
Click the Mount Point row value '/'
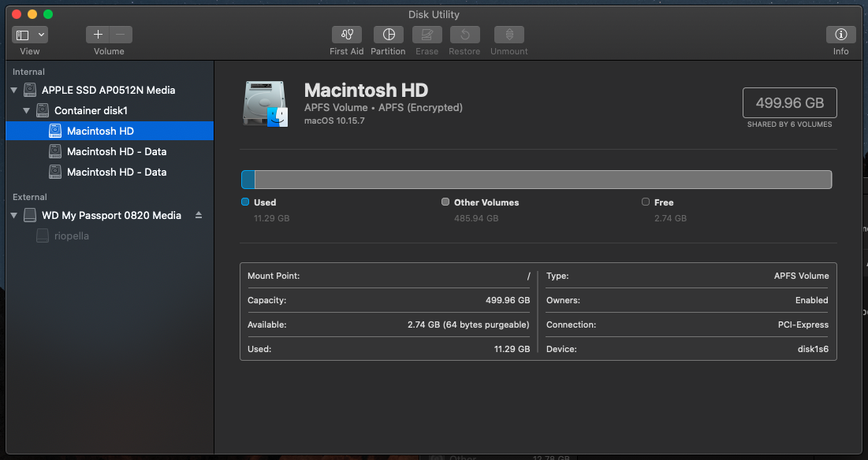click(529, 276)
